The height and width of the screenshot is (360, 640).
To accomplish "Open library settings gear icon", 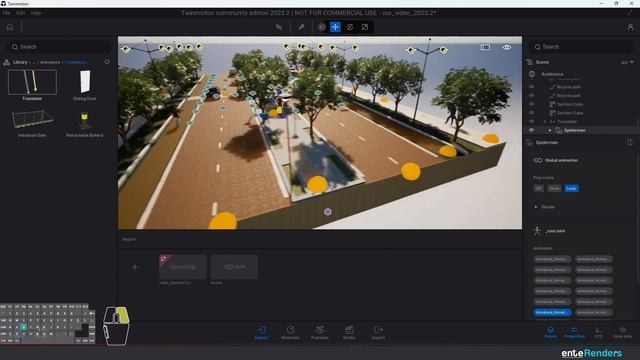I will pos(107,62).
